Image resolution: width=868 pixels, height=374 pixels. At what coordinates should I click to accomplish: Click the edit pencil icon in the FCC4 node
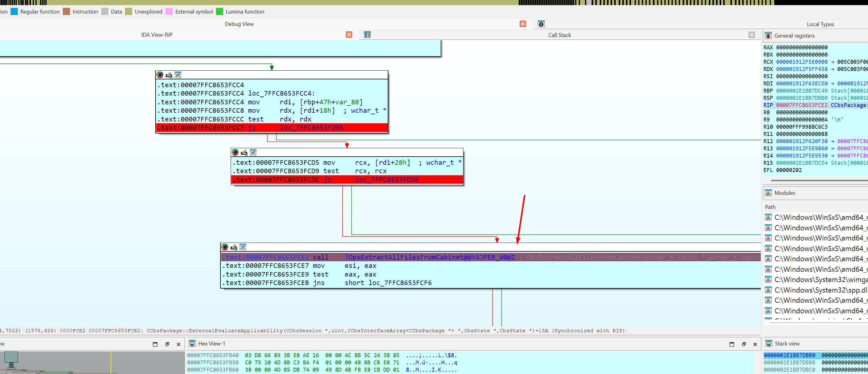[x=169, y=75]
